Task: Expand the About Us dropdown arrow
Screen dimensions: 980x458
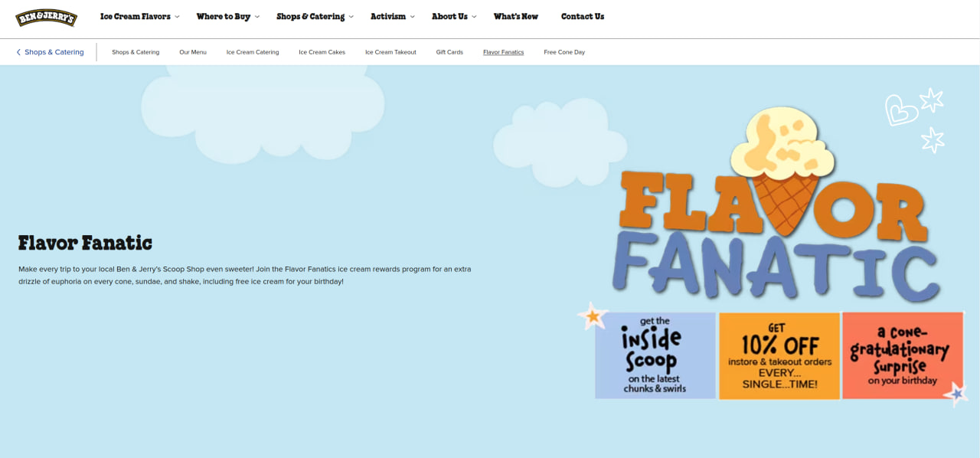Action: coord(474,17)
